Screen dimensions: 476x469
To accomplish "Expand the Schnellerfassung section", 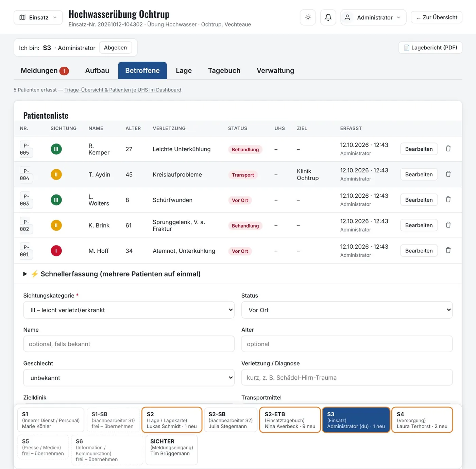I will (x=112, y=274).
